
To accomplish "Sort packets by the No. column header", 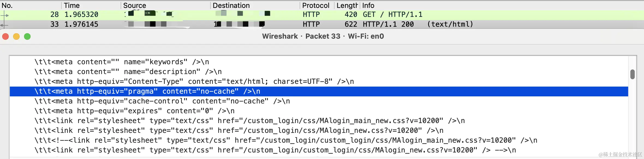I will pyautogui.click(x=7, y=5).
